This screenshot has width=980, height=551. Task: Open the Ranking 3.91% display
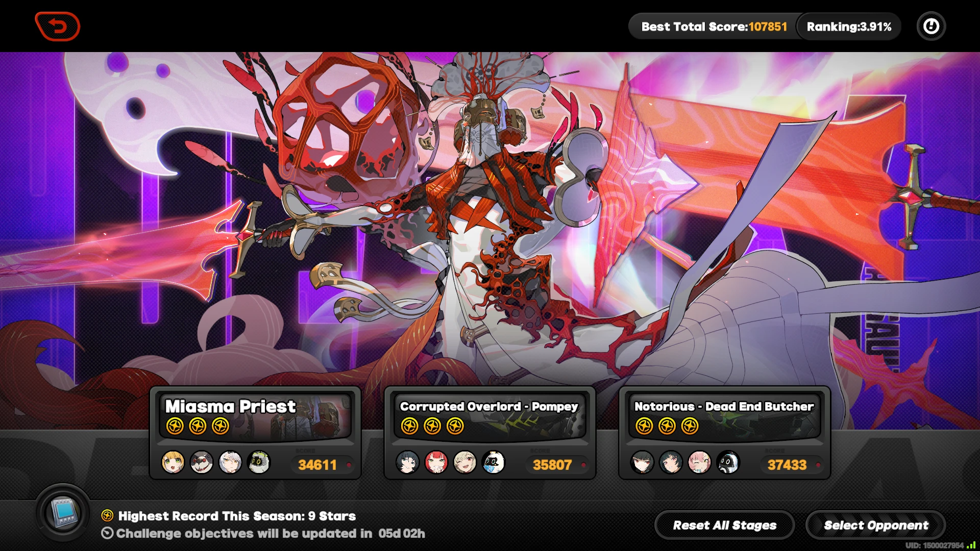click(x=849, y=27)
